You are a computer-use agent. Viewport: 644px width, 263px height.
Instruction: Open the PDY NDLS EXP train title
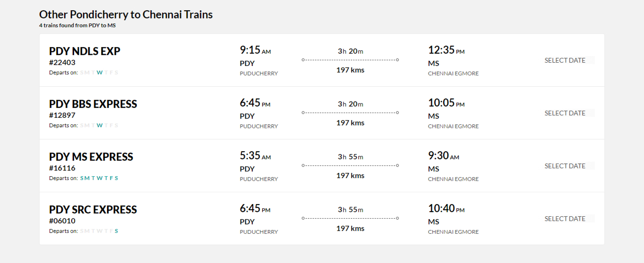85,51
